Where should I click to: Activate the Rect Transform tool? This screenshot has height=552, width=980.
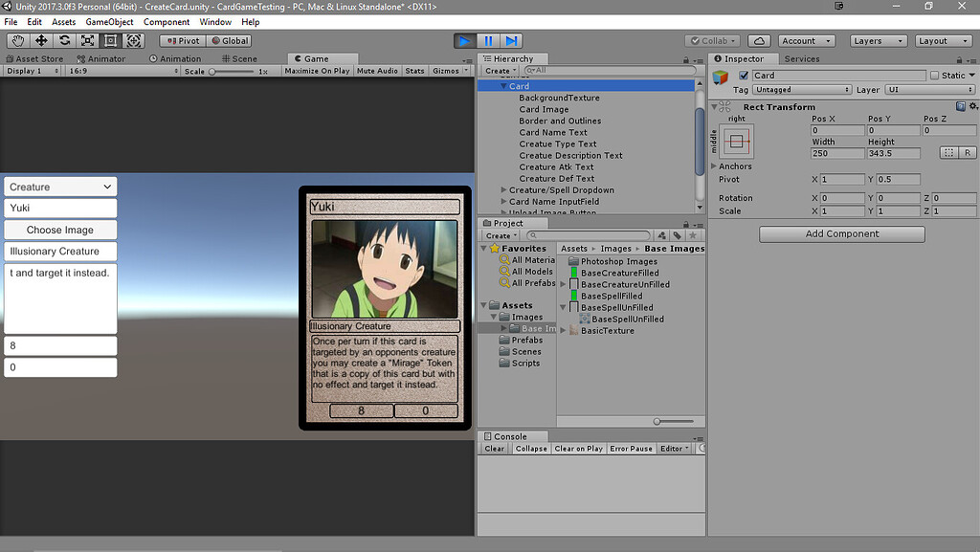[x=109, y=40]
